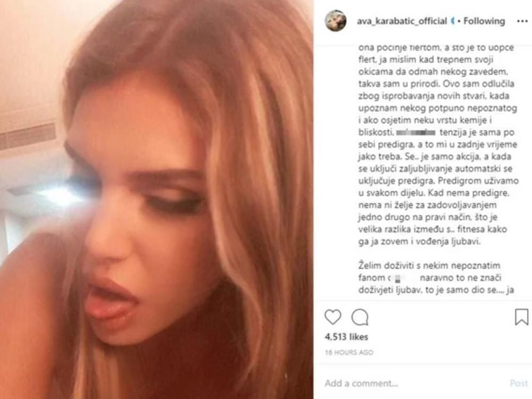The height and width of the screenshot is (399, 532).
Task: Save the post with the bookmark icon
Action: click(521, 317)
